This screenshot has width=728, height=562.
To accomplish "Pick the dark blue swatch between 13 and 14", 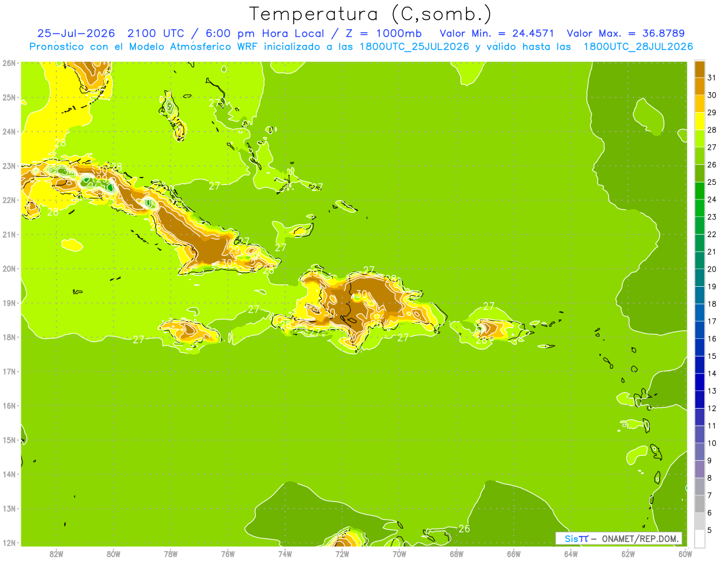I will pyautogui.click(x=699, y=382).
